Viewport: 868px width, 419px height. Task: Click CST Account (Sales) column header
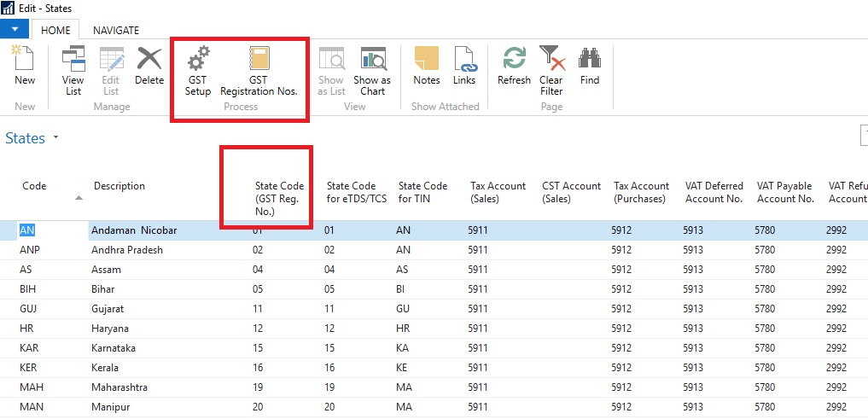(571, 192)
